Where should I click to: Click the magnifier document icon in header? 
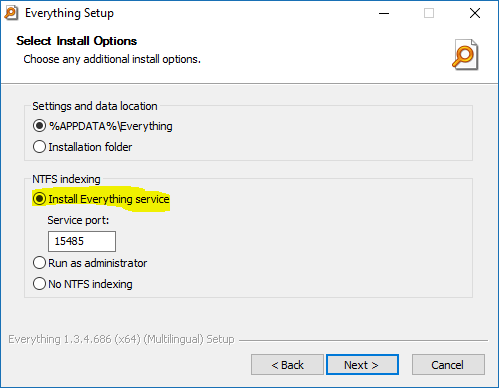(x=465, y=55)
